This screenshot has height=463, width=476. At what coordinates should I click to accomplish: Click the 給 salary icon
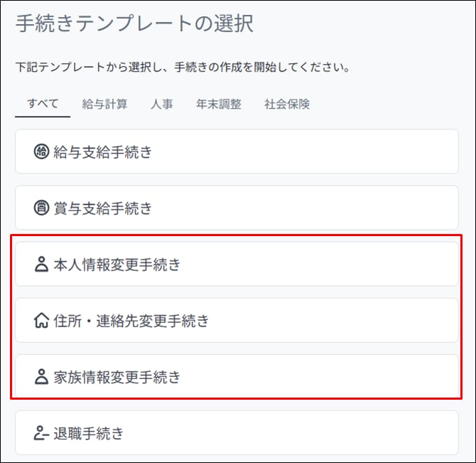41,151
